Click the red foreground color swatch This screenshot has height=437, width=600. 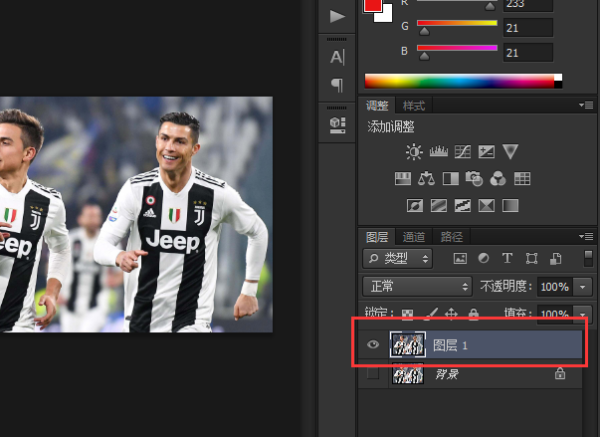373,5
